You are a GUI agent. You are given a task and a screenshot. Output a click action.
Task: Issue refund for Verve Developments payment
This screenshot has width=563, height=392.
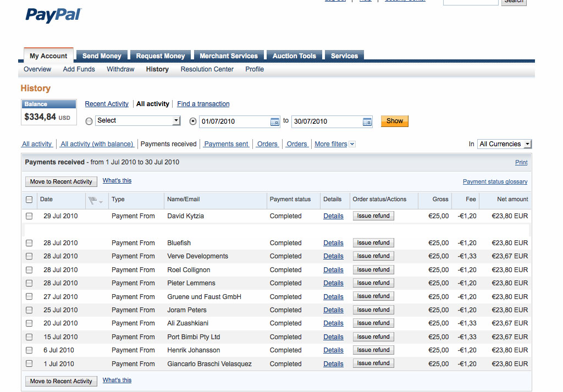(x=373, y=256)
